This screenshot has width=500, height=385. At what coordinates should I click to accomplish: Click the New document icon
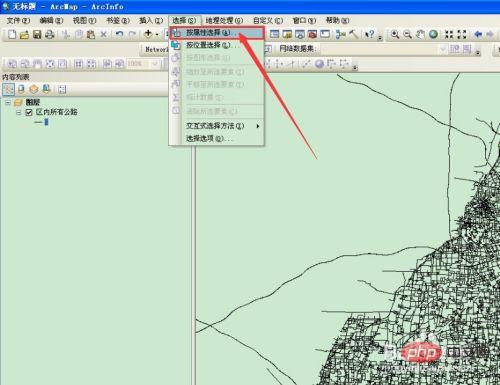click(12, 34)
